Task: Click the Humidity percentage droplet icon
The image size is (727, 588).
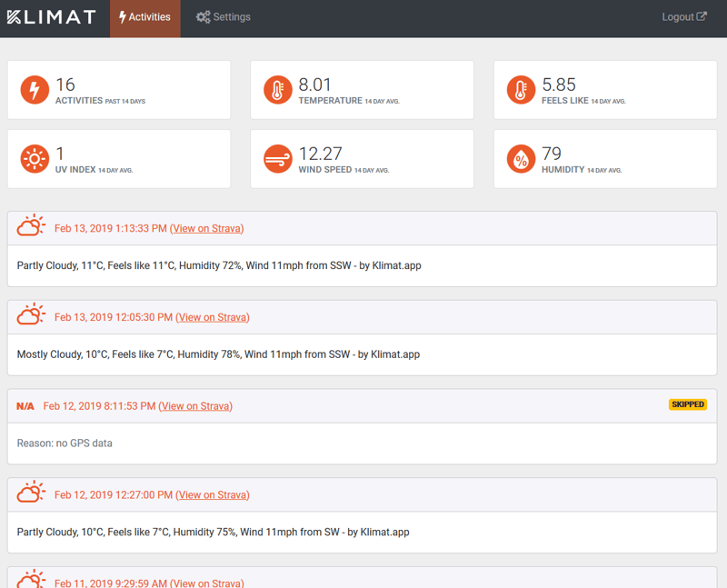Action: pyautogui.click(x=521, y=158)
